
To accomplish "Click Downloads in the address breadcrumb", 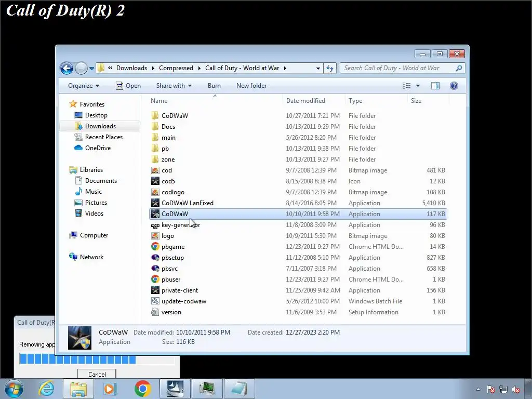I will pos(131,68).
